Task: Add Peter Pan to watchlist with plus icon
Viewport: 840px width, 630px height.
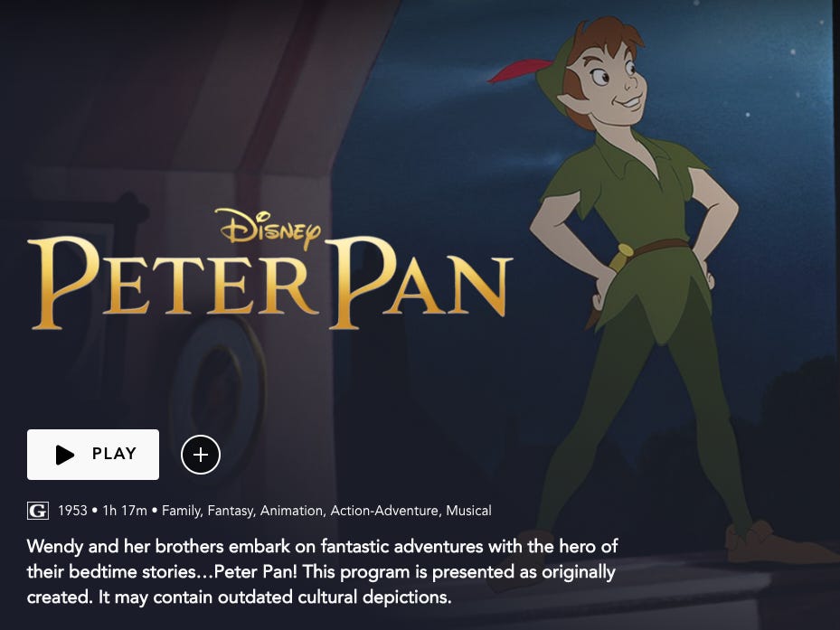Action: [x=201, y=455]
